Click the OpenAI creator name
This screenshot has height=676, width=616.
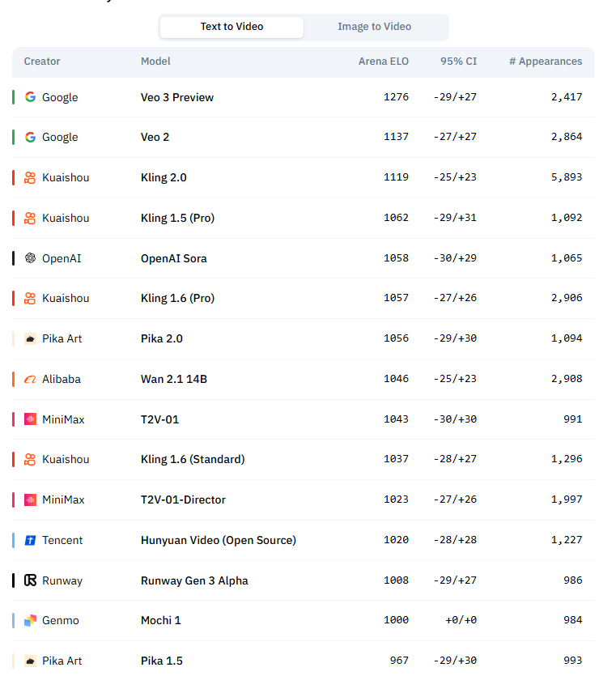pyautogui.click(x=62, y=259)
